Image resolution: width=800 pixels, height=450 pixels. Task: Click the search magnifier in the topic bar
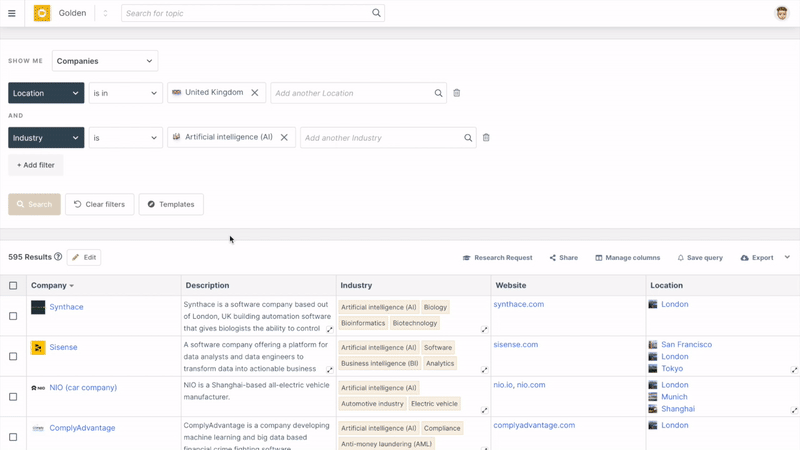point(376,13)
